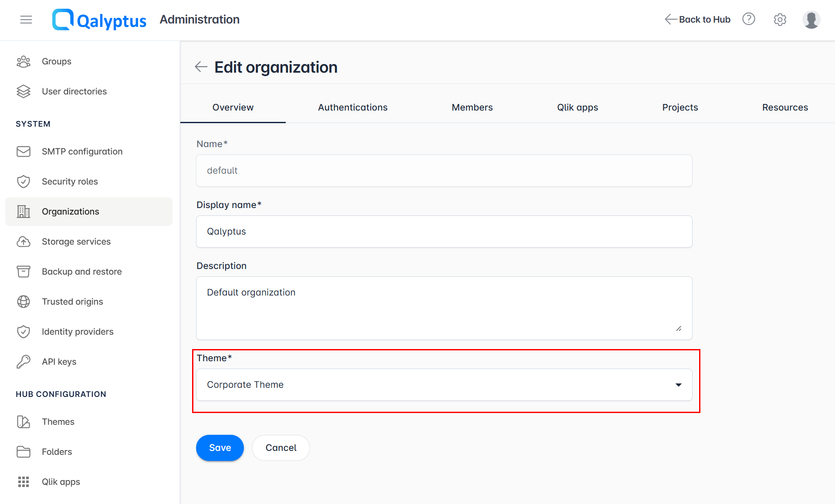Select Security roles in the sidebar

tap(70, 181)
